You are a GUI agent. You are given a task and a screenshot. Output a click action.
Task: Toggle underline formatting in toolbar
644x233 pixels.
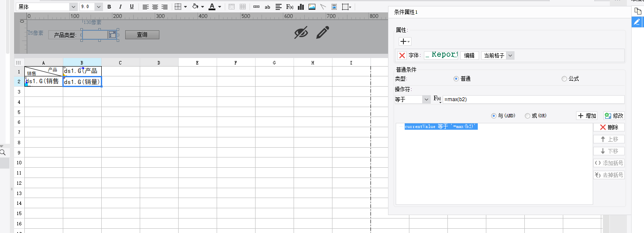point(132,7)
